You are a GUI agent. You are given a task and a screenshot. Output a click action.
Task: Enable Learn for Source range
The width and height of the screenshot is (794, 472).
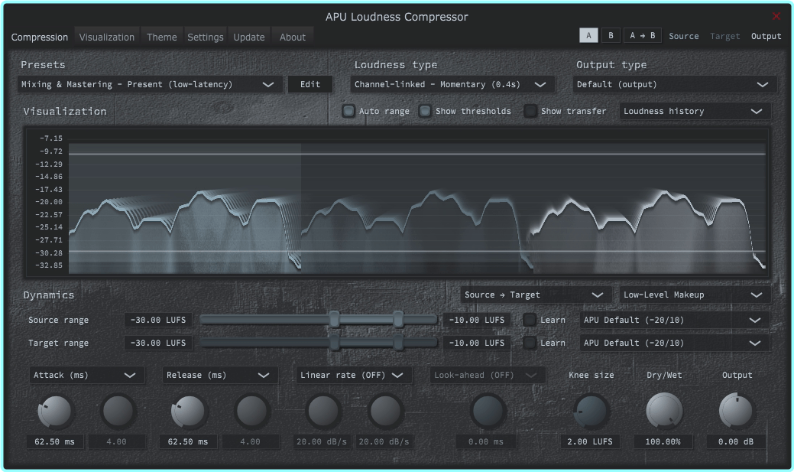point(530,320)
